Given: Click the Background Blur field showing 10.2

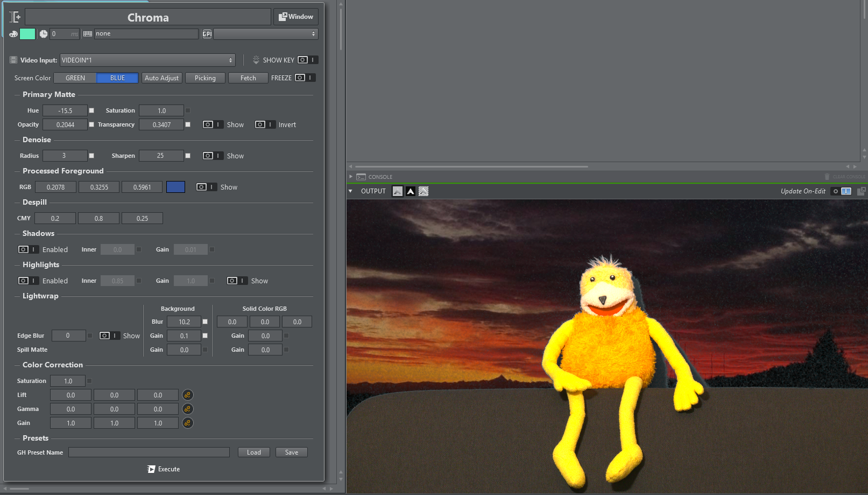Looking at the screenshot, I should pyautogui.click(x=184, y=322).
